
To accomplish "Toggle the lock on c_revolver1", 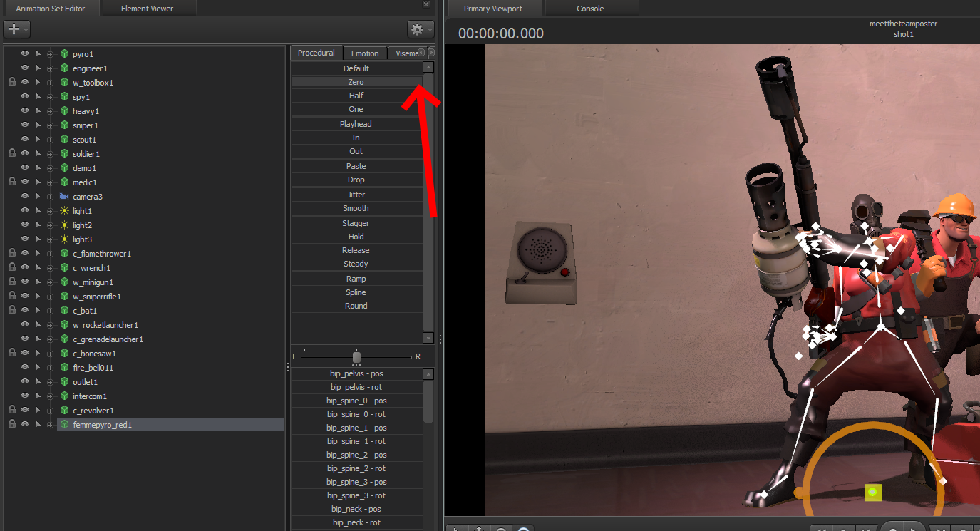I will point(12,411).
